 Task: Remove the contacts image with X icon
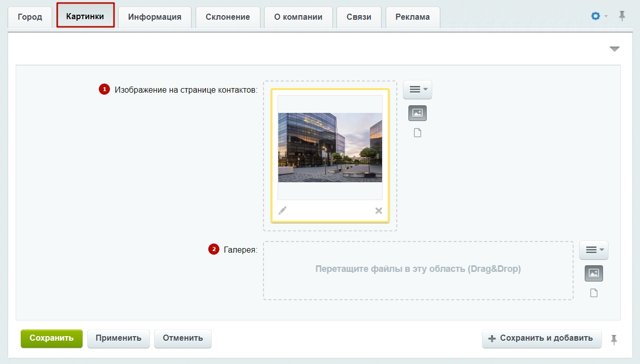click(x=379, y=211)
